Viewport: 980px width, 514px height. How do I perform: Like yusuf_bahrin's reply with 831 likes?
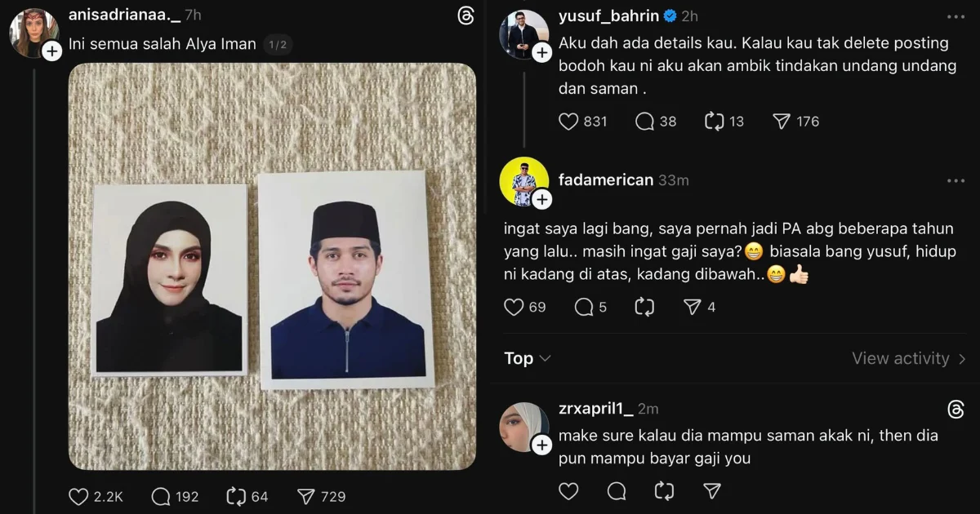coord(568,122)
